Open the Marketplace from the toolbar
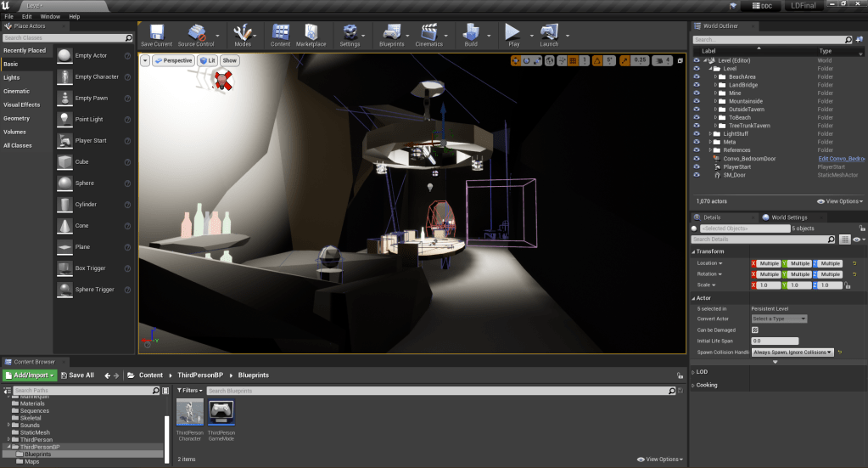Screen dimensions: 868x468 (311, 32)
